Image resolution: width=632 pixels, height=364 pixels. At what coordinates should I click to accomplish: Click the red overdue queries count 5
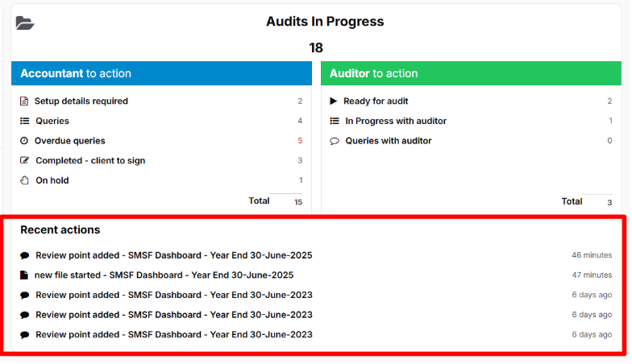point(300,141)
